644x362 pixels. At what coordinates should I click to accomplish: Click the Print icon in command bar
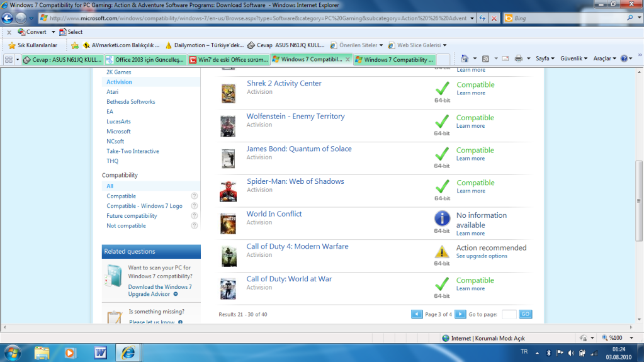click(x=519, y=59)
